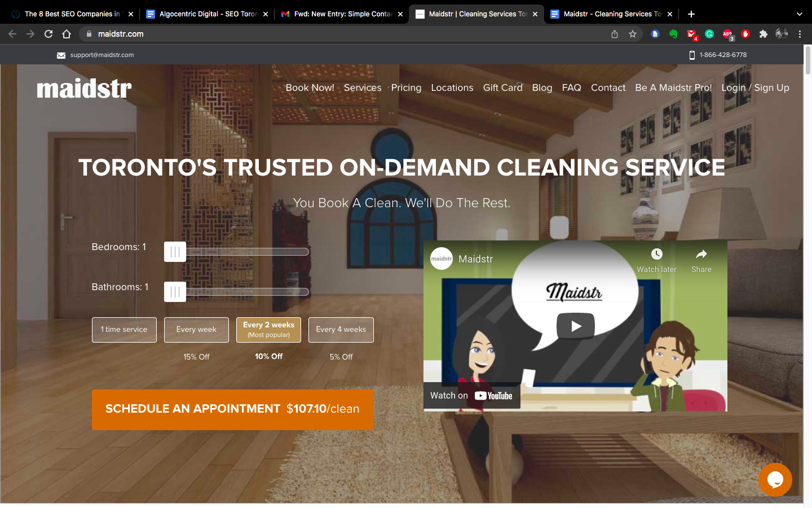Select Every 2 weeks (Most popular)
Screen dimensions: 812x508
coord(268,330)
